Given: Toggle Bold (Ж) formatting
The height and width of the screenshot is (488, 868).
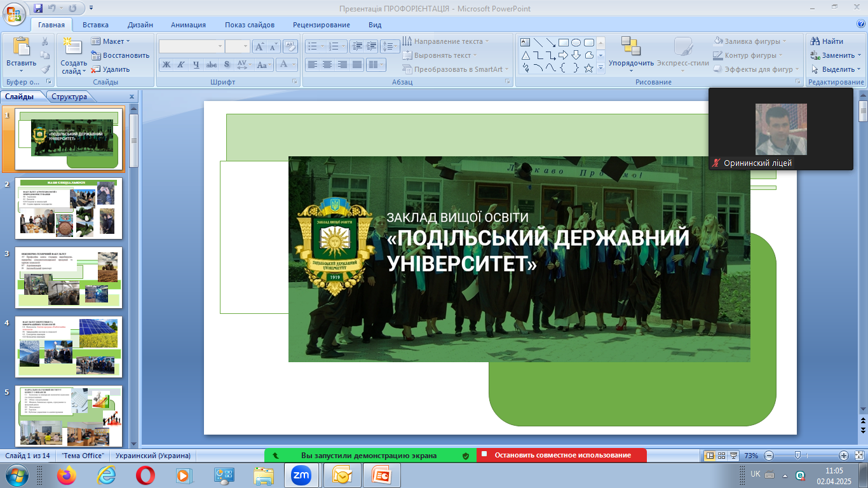Looking at the screenshot, I should click(166, 65).
